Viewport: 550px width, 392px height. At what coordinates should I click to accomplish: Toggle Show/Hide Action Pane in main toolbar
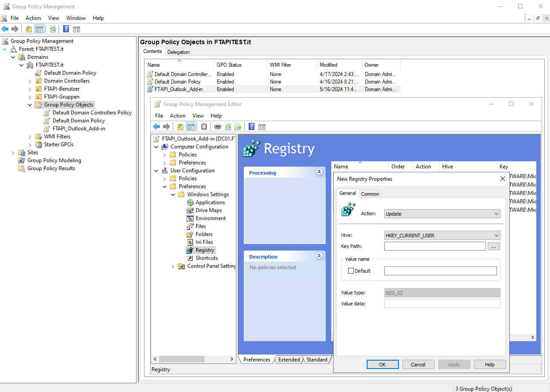click(76, 29)
